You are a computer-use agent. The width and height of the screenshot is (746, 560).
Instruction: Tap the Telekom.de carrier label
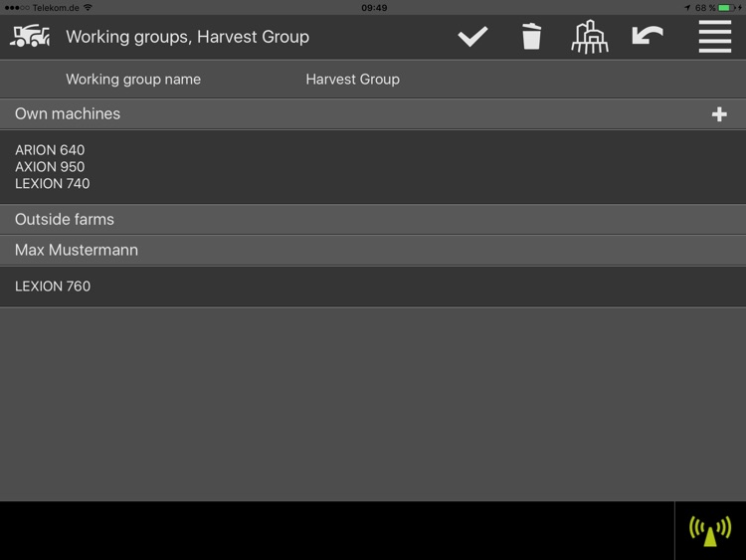click(x=56, y=8)
